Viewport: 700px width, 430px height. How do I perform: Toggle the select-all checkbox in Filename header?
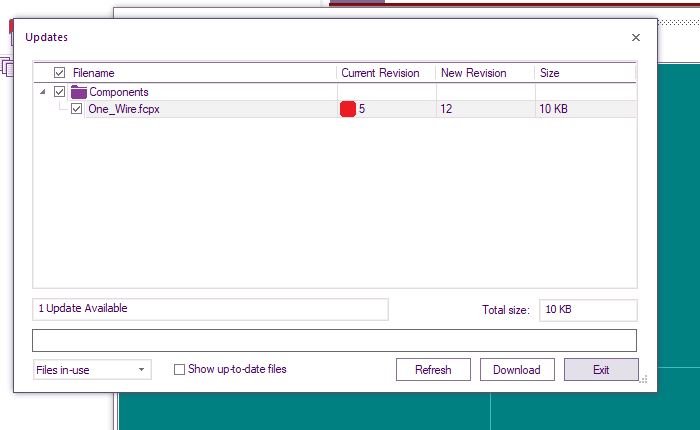click(x=59, y=73)
